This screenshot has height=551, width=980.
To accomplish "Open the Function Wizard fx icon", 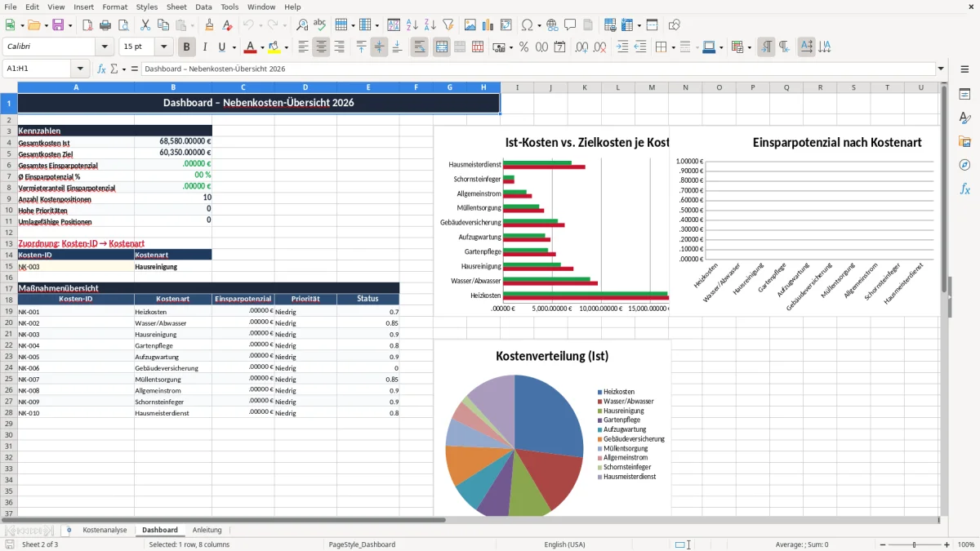I will pyautogui.click(x=101, y=69).
